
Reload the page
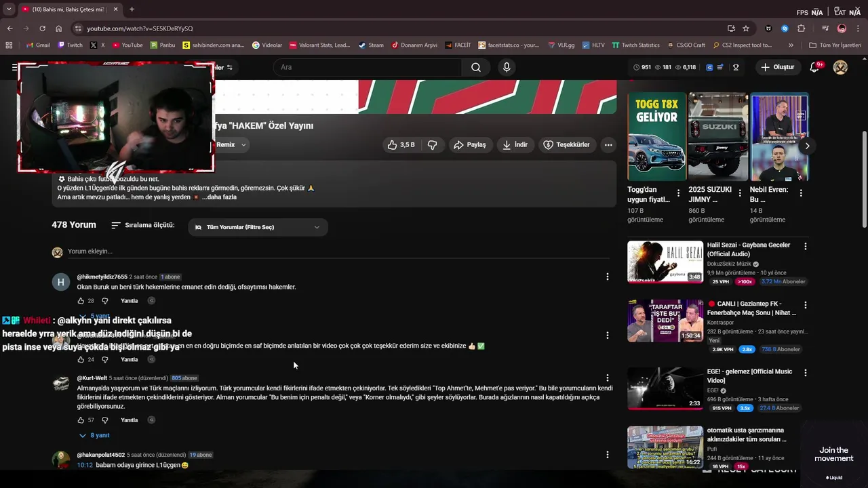coord(42,28)
